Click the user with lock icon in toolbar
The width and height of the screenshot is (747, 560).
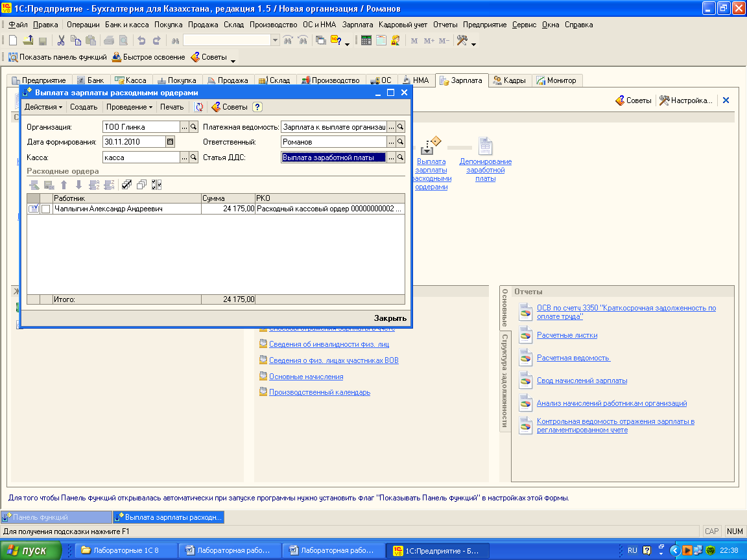(396, 41)
